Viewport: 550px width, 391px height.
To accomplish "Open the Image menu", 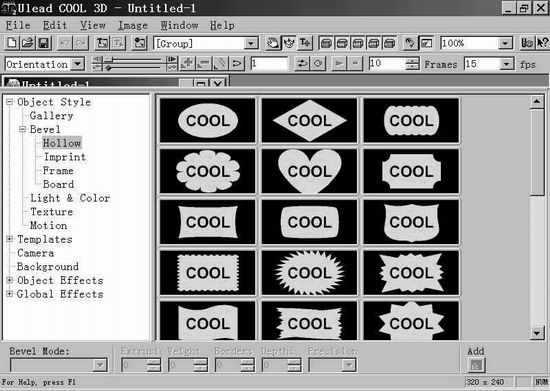I will click(133, 25).
